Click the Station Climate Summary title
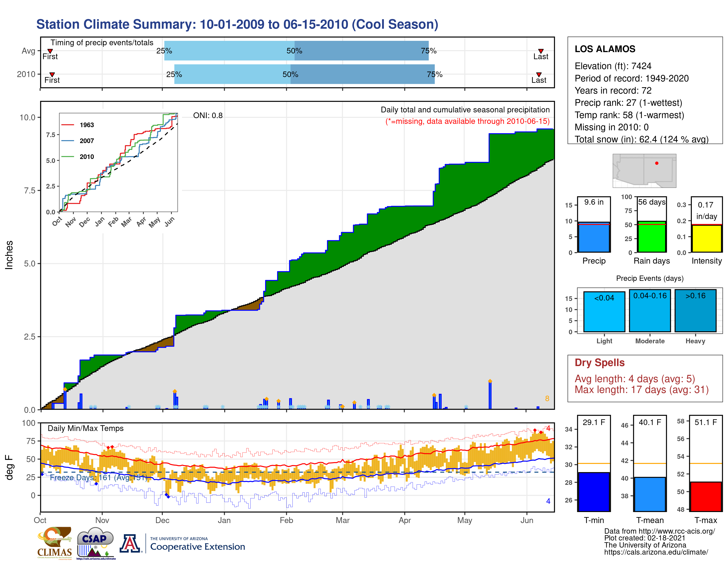The height and width of the screenshot is (563, 728). pos(237,24)
